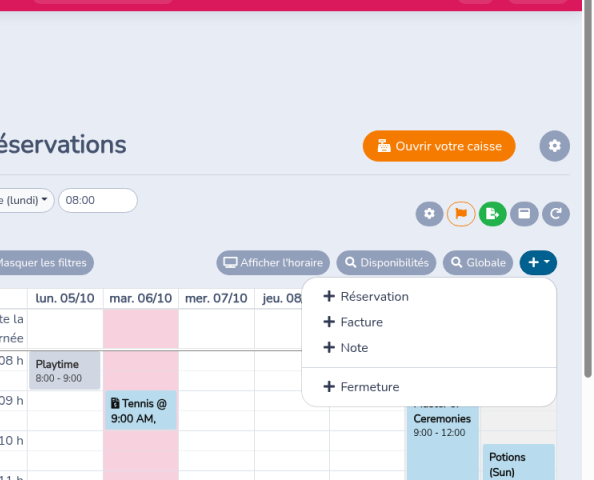This screenshot has width=594, height=480.
Task: Click the 09 h time row label
Action: 12,400
